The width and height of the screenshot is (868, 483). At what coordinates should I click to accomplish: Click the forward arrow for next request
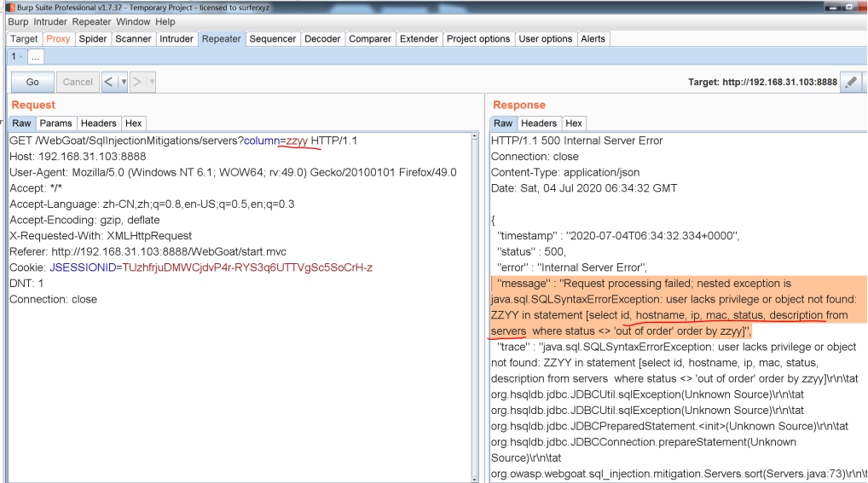coord(137,82)
